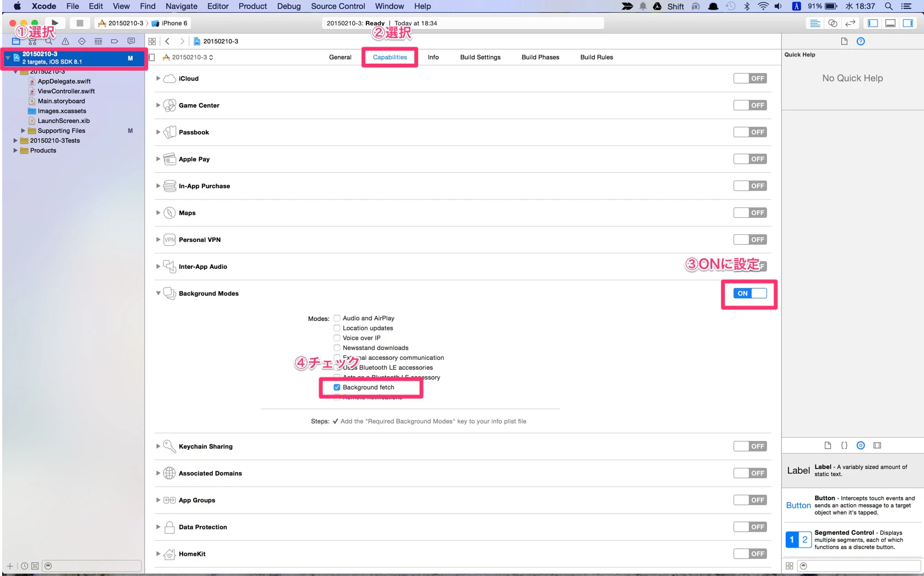Expand the Keychain Sharing section
Screen dimensions: 924x576
tap(158, 447)
